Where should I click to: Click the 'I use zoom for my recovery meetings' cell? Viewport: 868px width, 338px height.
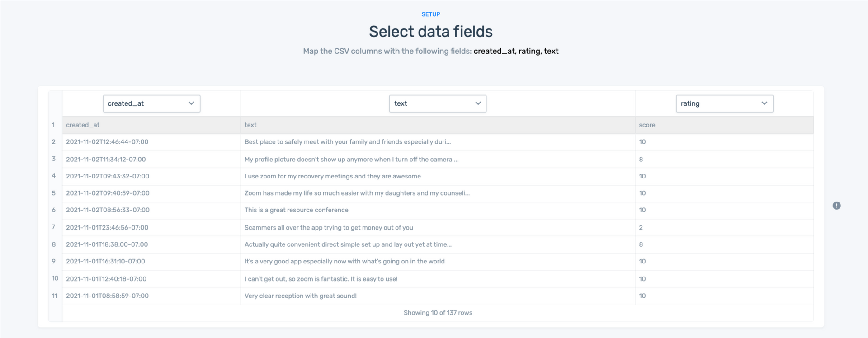(332, 176)
